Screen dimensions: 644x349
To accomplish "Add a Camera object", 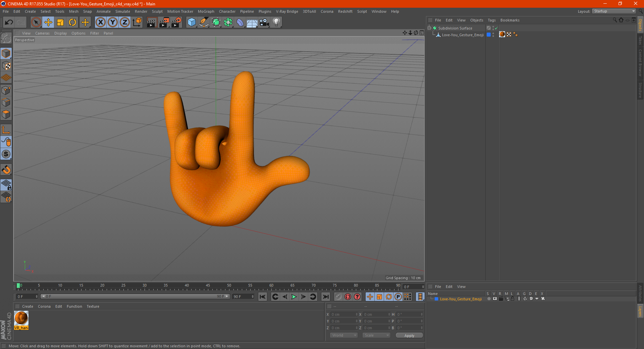I will pyautogui.click(x=264, y=22).
